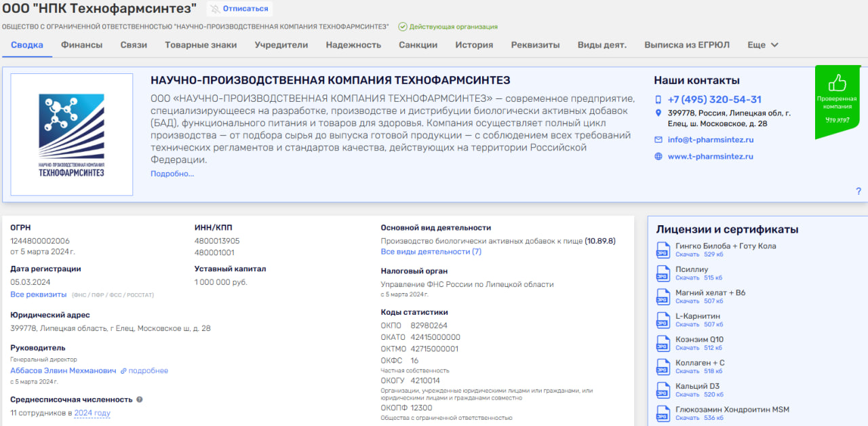
Task: Open the Выписка из ЕГРЮЛ tab
Action: point(686,45)
